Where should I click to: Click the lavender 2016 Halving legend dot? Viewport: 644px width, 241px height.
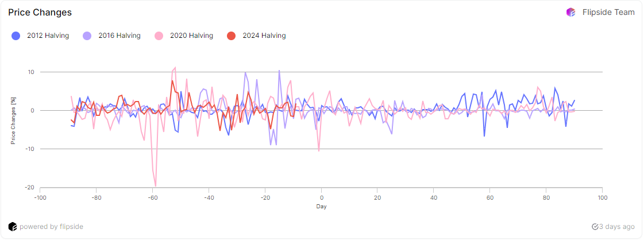coord(87,36)
